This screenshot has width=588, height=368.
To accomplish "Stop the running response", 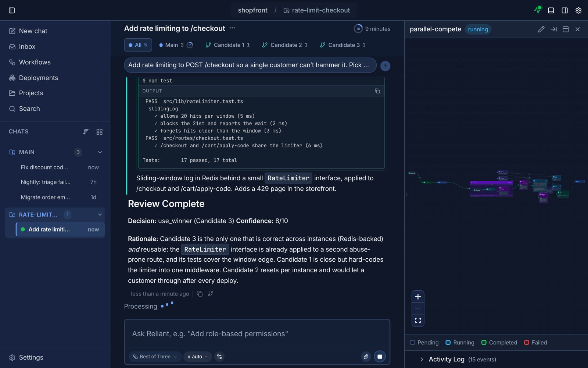I will [380, 357].
